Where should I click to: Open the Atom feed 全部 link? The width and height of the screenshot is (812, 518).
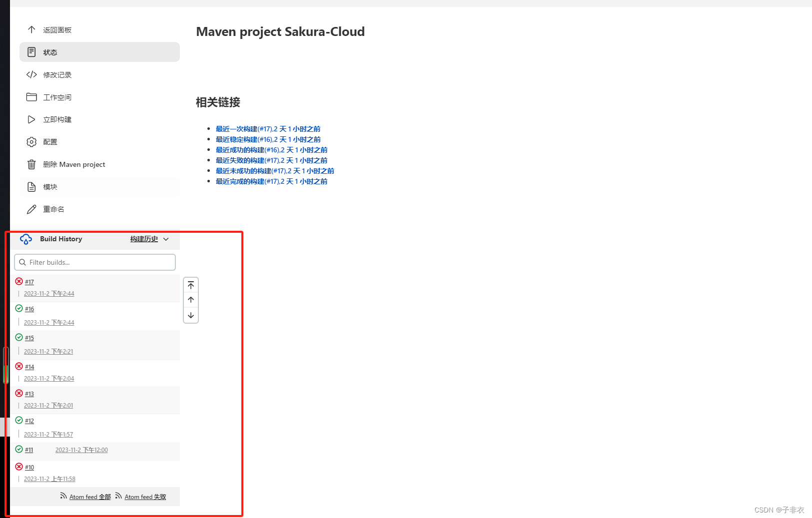(90, 497)
